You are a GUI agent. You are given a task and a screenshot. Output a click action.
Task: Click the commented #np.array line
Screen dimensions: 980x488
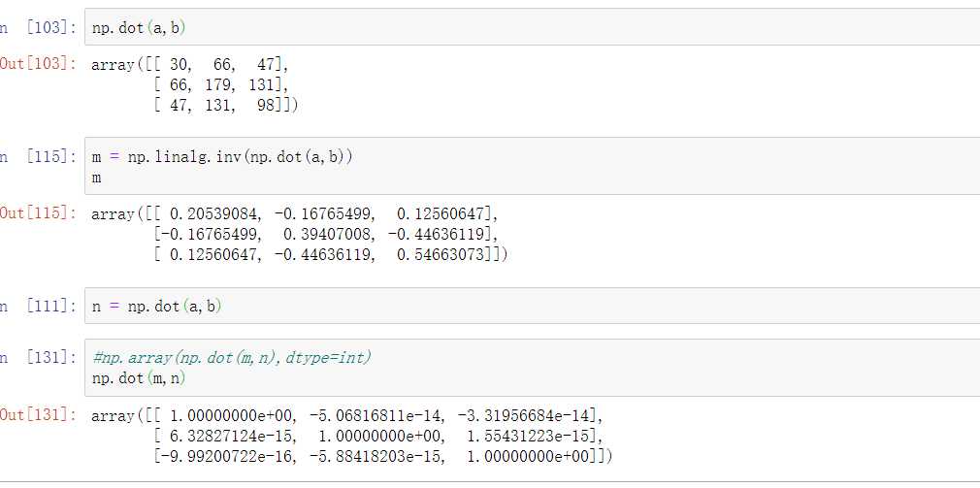tap(232, 358)
